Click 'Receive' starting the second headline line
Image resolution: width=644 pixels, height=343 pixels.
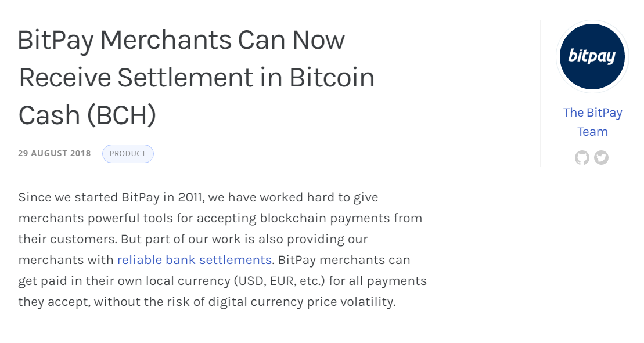[65, 78]
